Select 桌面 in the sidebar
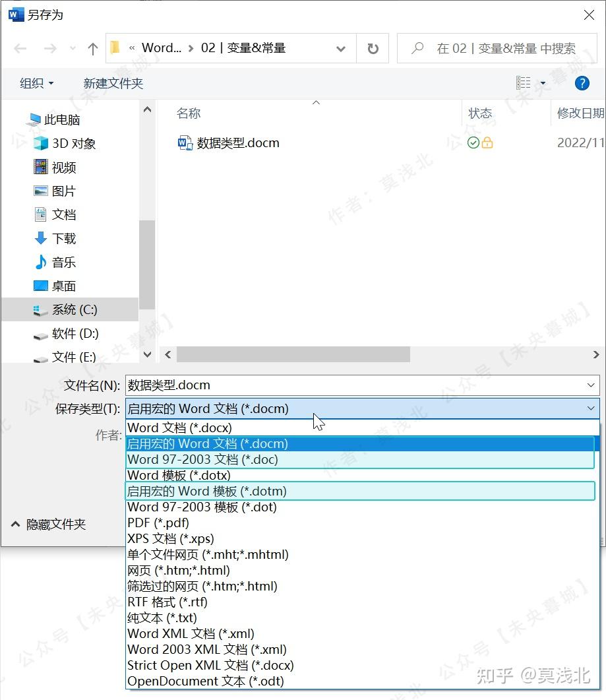Viewport: 606px width, 700px height. pyautogui.click(x=63, y=286)
